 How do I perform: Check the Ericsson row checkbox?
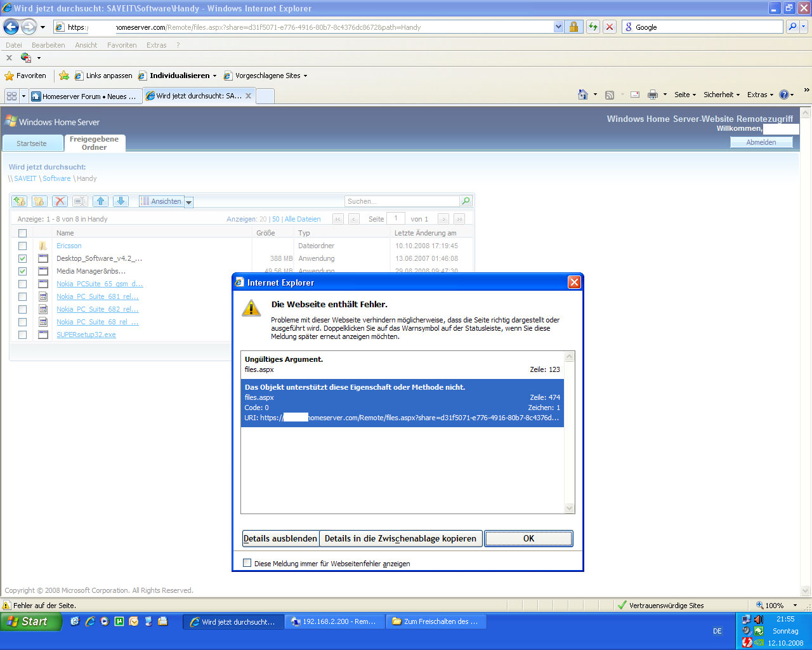(x=22, y=246)
